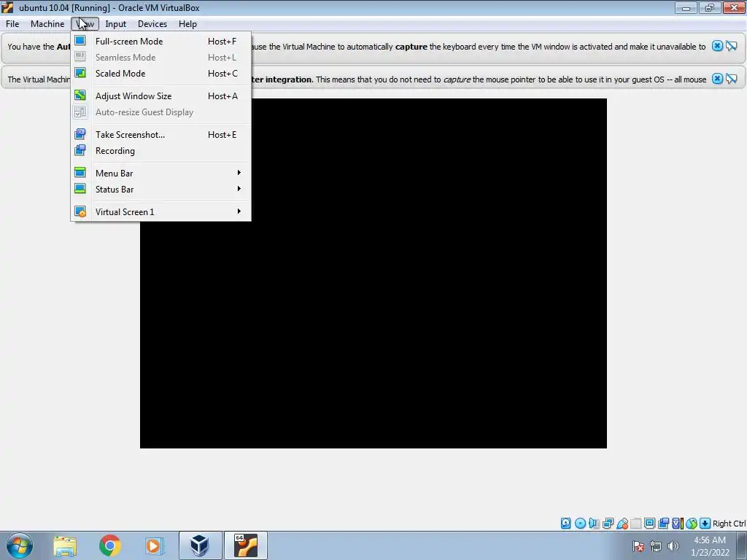Image resolution: width=747 pixels, height=560 pixels.
Task: Open the Devices menu
Action: [152, 24]
